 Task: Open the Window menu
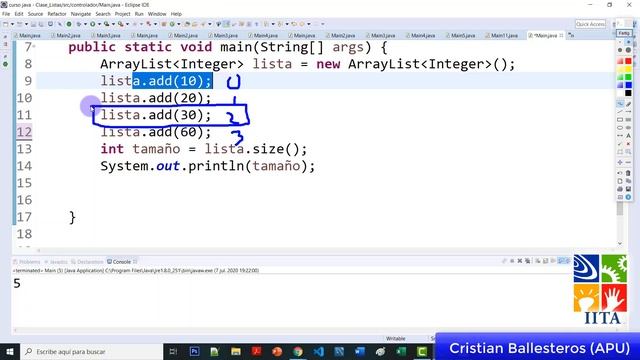pos(157,14)
